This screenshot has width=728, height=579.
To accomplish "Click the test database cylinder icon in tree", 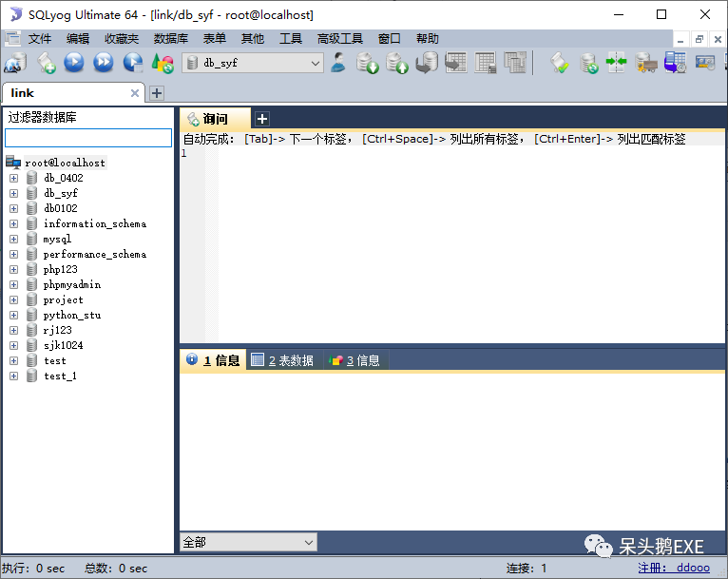I will pyautogui.click(x=31, y=360).
